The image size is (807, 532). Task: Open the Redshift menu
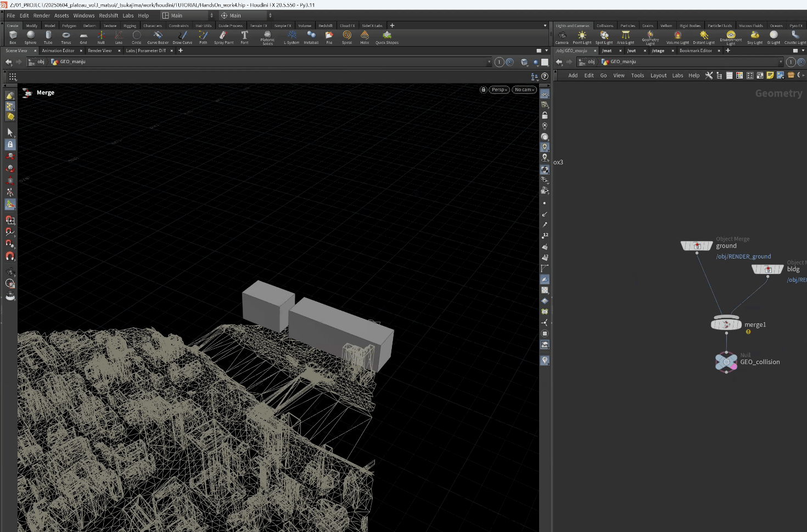pyautogui.click(x=108, y=15)
